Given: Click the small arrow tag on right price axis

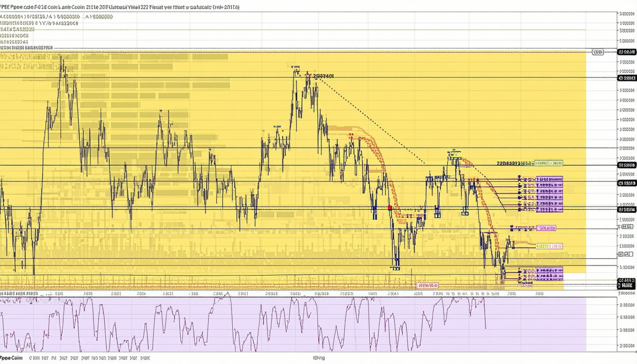Looking at the screenshot, I should point(619,227).
